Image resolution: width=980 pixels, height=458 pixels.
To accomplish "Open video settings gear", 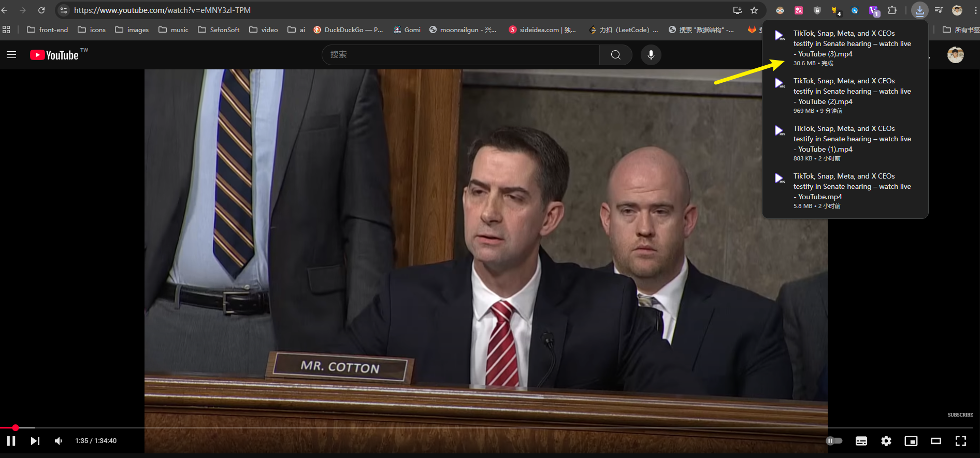I will [886, 441].
